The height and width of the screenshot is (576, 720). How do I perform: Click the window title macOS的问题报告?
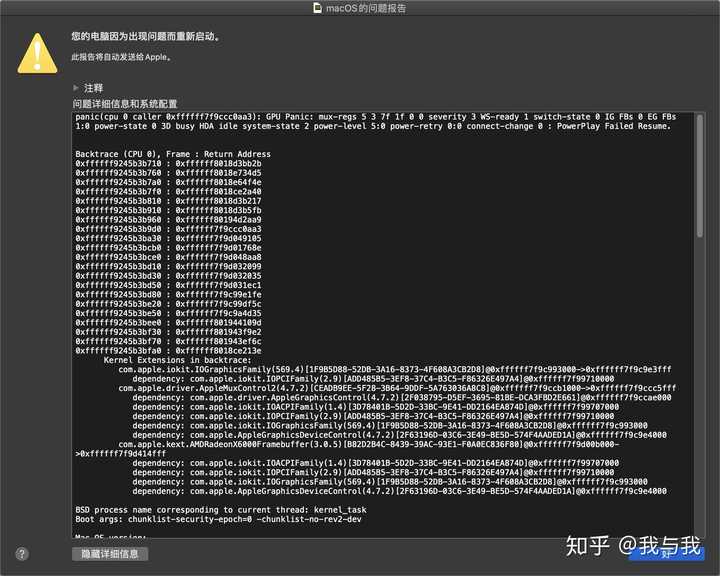(366, 8)
